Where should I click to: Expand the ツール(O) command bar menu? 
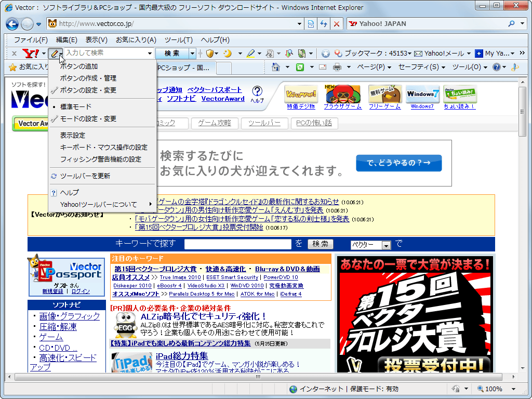click(x=470, y=67)
